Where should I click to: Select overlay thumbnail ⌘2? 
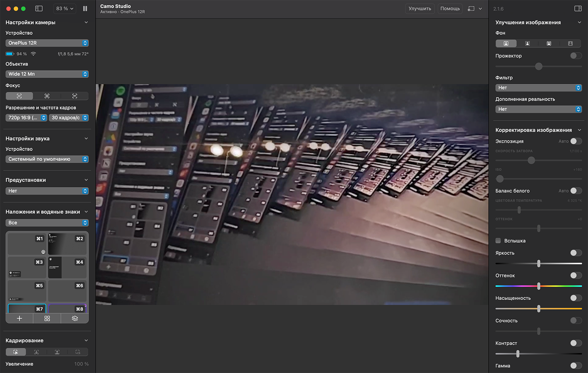click(67, 244)
